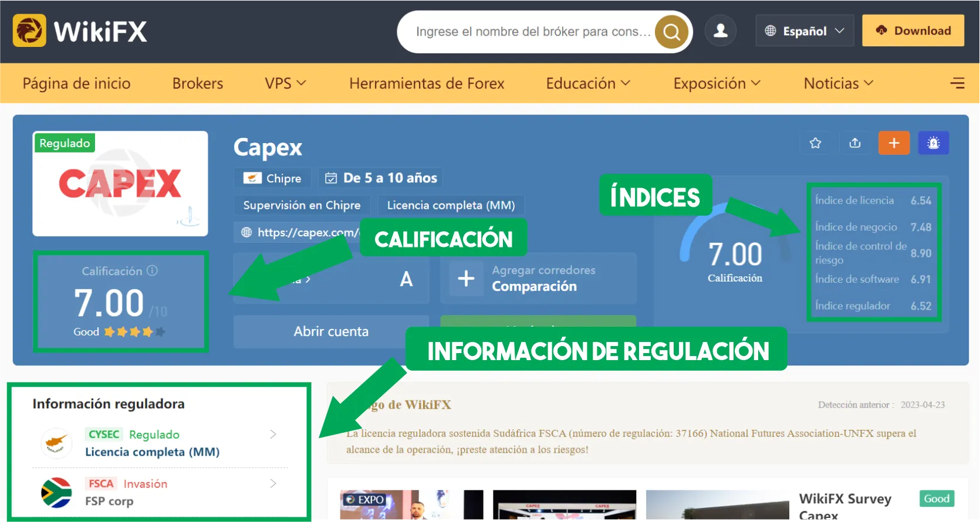Click the plus icon for comparison

click(x=466, y=278)
